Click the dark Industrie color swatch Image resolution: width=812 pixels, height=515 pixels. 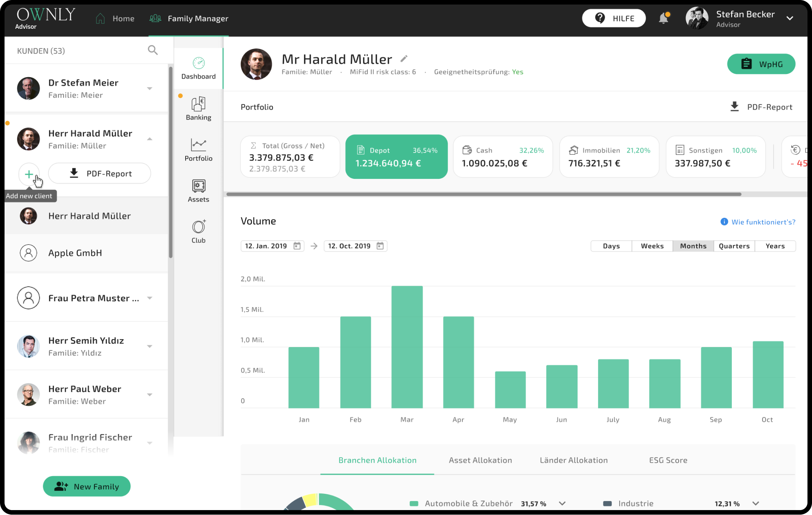pyautogui.click(x=607, y=503)
